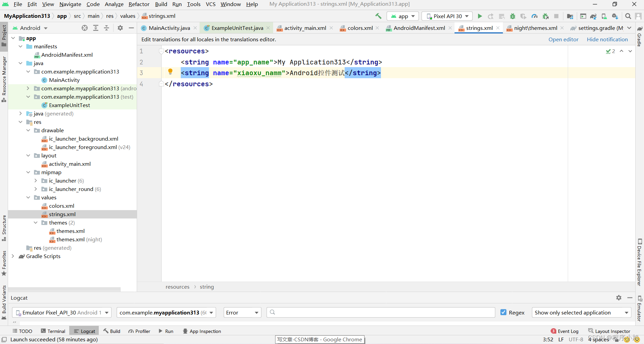The image size is (644, 344).
Task: Click the LF line separator in the status bar
Action: click(561, 339)
